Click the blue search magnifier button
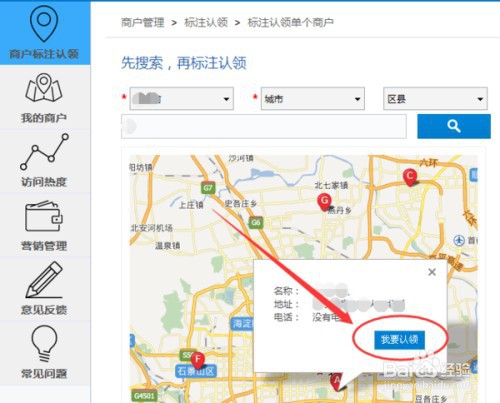Viewport: 500px width, 403px height. pyautogui.click(x=454, y=126)
